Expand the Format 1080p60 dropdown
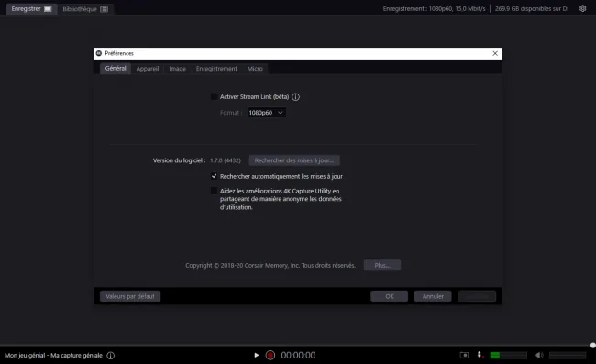 click(x=266, y=113)
